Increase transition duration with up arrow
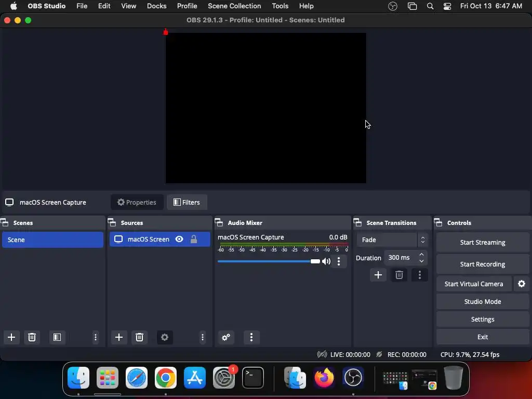Screen dimensions: 532x399 [422, 255]
